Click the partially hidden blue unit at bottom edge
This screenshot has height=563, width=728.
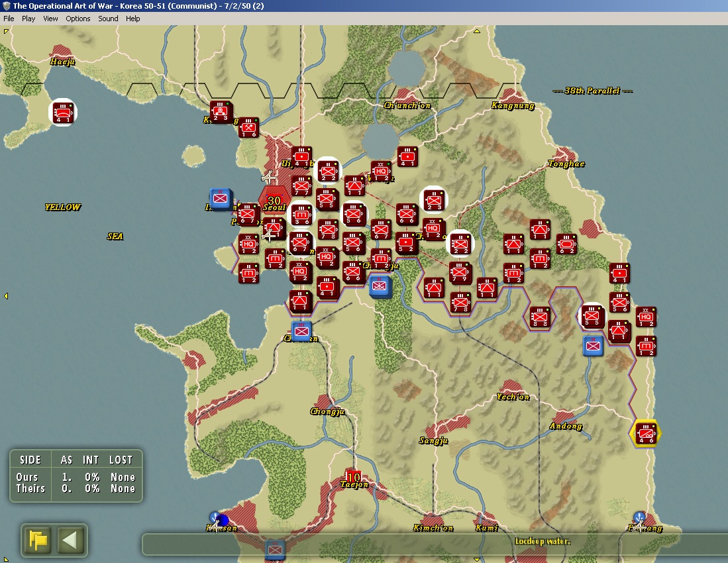coord(275,550)
